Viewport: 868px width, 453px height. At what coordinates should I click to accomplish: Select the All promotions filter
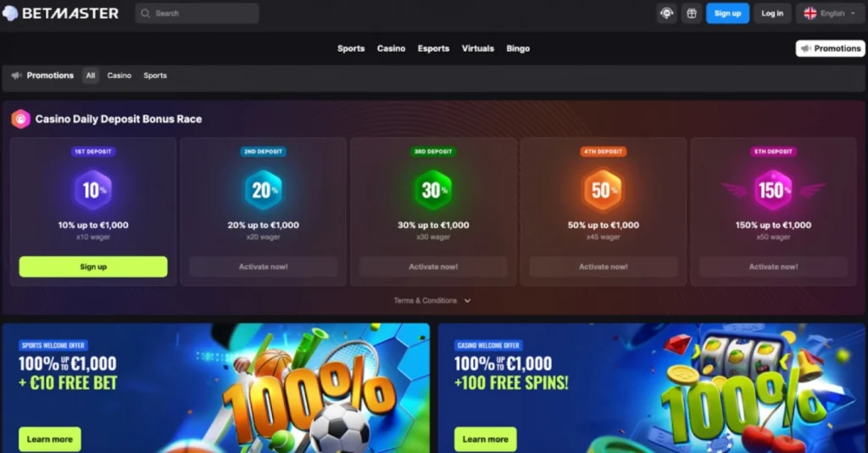coord(90,75)
